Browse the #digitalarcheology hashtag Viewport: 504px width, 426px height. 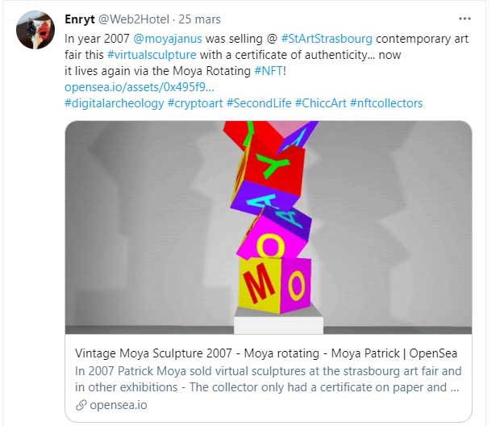coord(113,103)
